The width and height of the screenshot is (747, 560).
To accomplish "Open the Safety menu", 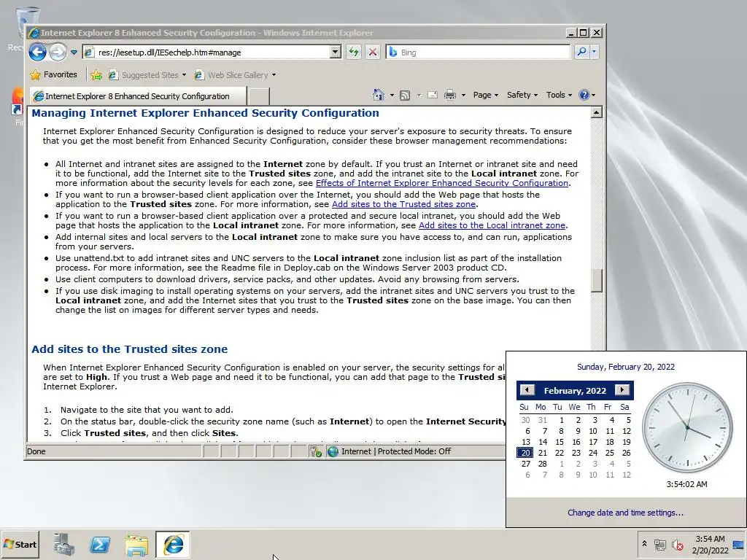I will click(522, 95).
